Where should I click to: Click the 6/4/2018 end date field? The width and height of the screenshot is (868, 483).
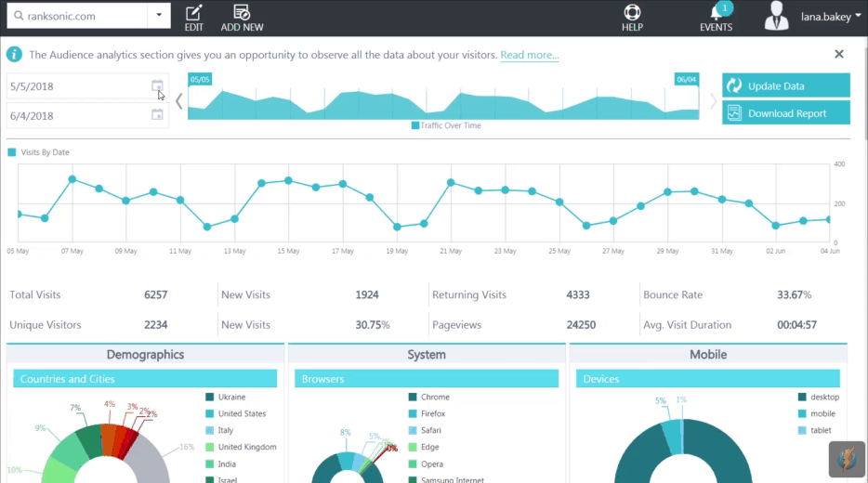87,115
